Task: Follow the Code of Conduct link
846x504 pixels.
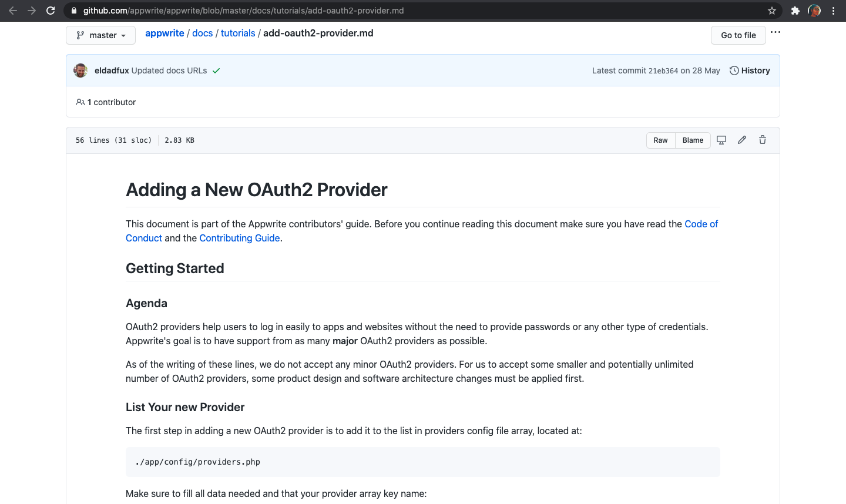Action: [x=701, y=224]
